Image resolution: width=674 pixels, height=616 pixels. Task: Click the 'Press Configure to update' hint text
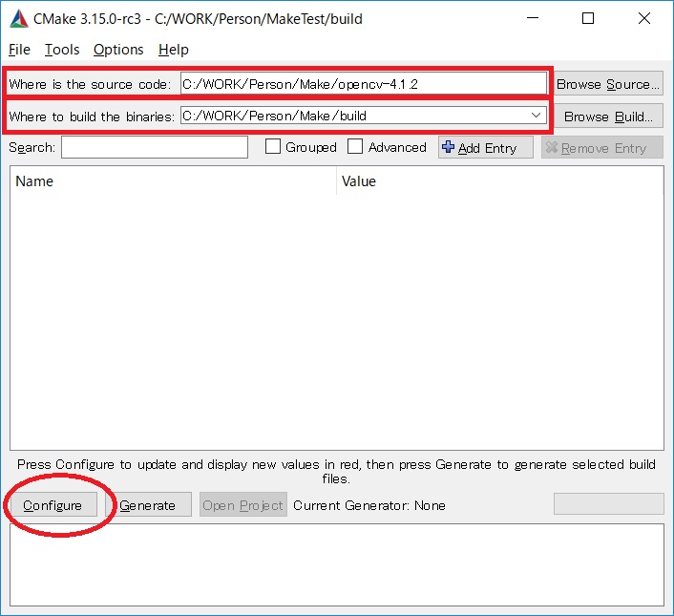(337, 471)
